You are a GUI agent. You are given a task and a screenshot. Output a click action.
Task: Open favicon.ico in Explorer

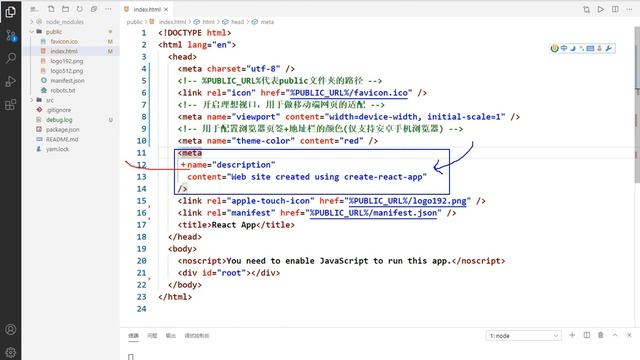[x=64, y=41]
